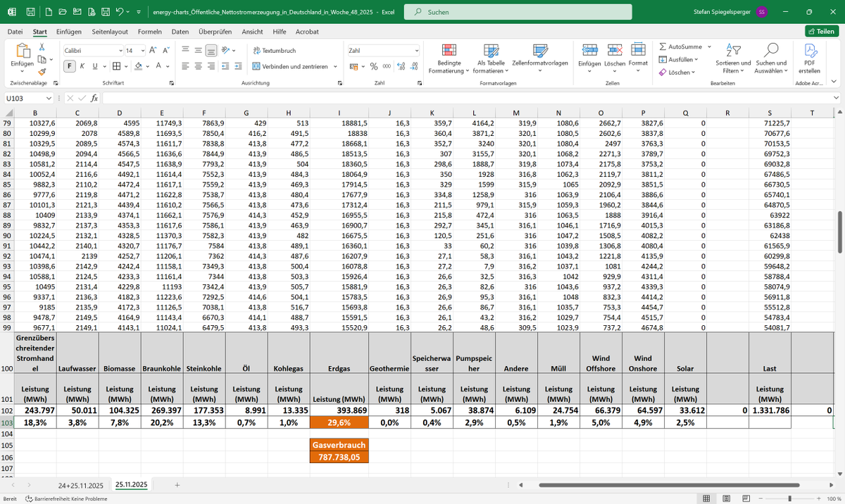
Task: Click the font color A button
Action: [158, 66]
